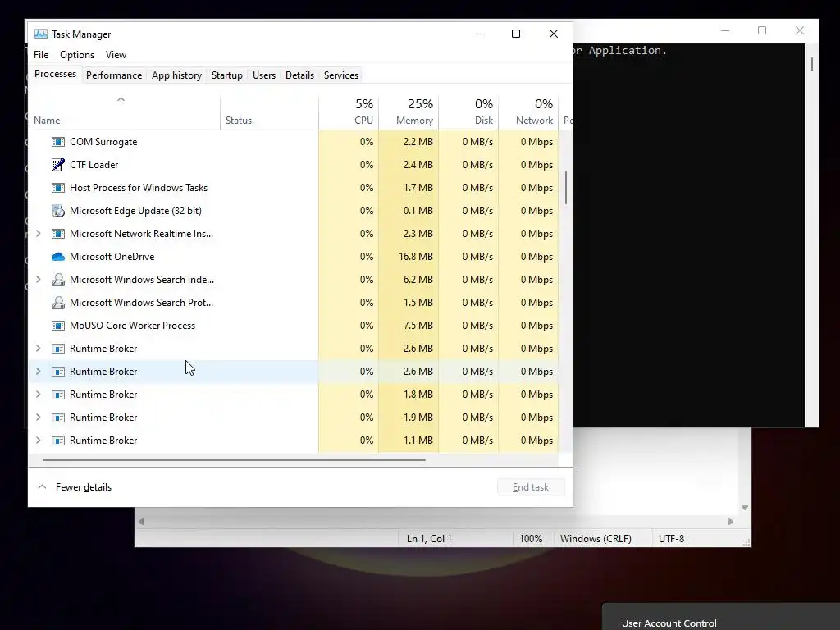
Task: Click the COM Surrogate process icon
Action: 58,142
